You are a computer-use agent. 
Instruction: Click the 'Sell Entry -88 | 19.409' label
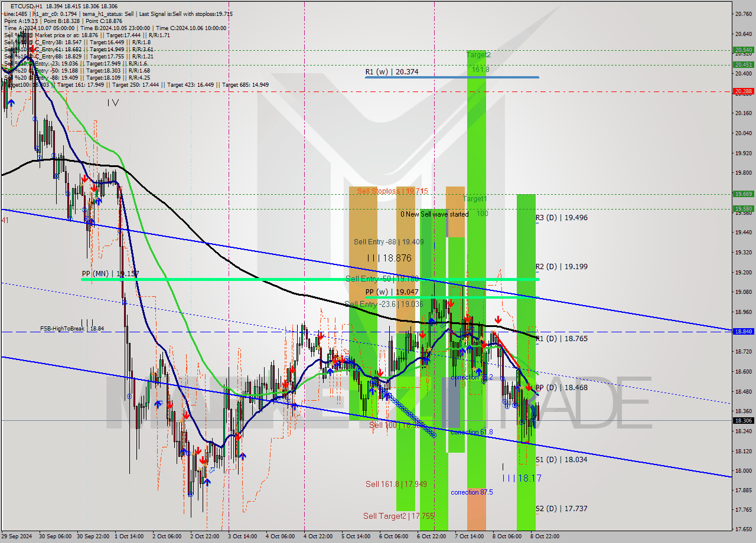(x=389, y=241)
